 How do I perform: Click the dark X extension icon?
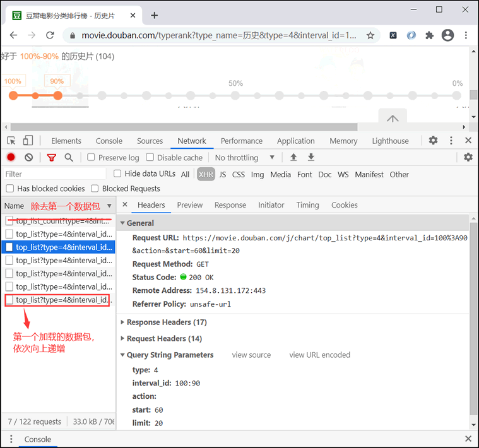tap(393, 35)
